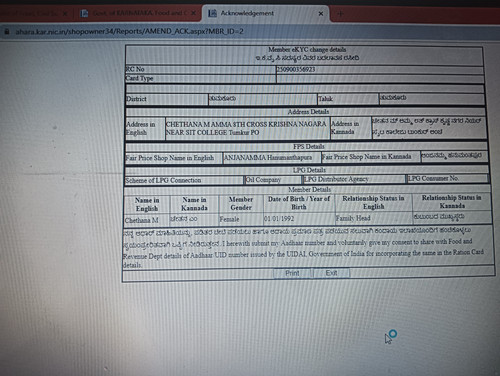
Task: Click the Taluk label
Action: 326,99
